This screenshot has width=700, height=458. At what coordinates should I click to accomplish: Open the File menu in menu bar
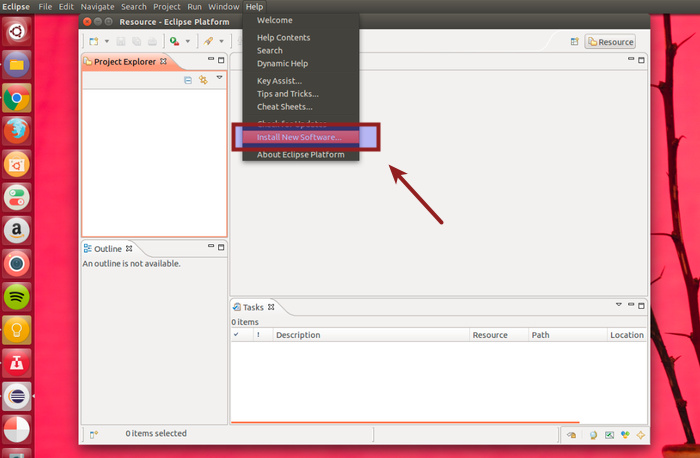(45, 7)
